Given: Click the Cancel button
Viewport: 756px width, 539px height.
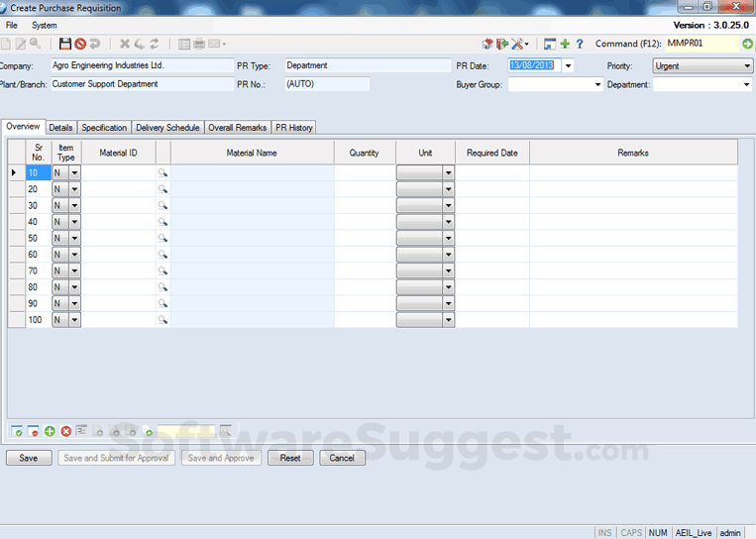Looking at the screenshot, I should (x=342, y=458).
